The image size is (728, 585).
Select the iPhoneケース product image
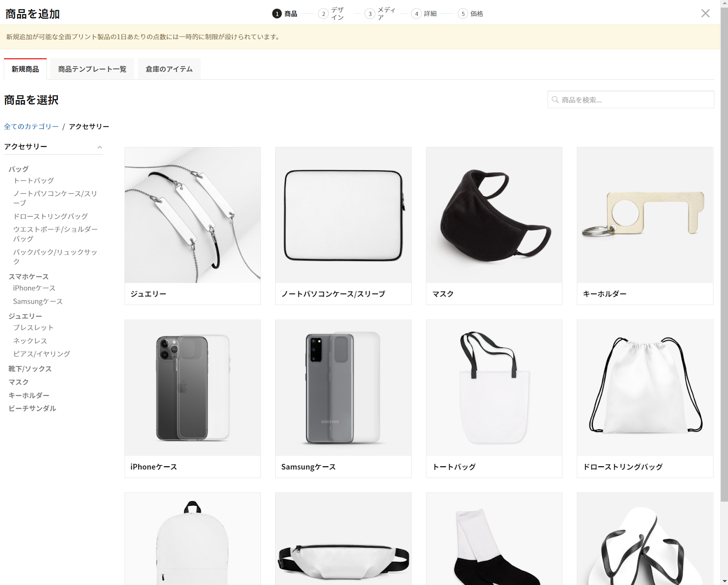pos(192,388)
